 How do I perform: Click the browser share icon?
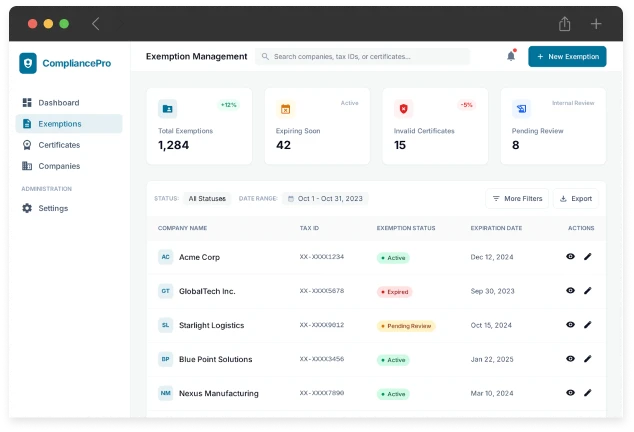coord(565,23)
